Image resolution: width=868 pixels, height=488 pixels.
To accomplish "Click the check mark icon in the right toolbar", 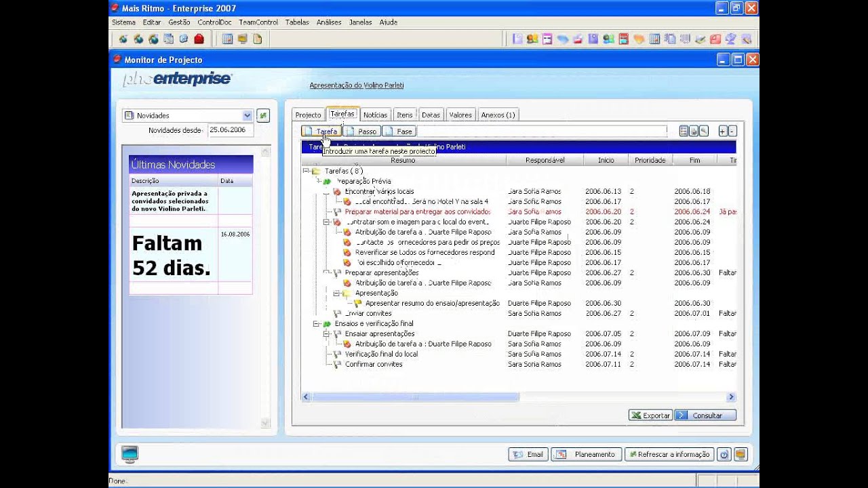I will tap(701, 39).
